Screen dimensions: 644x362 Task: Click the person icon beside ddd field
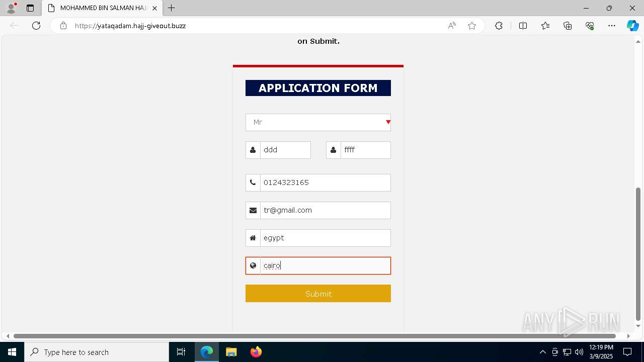(253, 150)
